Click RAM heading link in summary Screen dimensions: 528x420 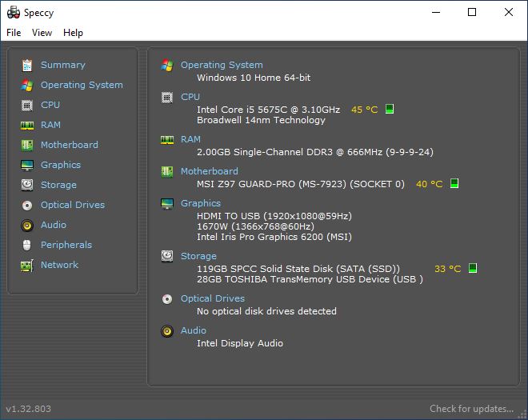(190, 139)
